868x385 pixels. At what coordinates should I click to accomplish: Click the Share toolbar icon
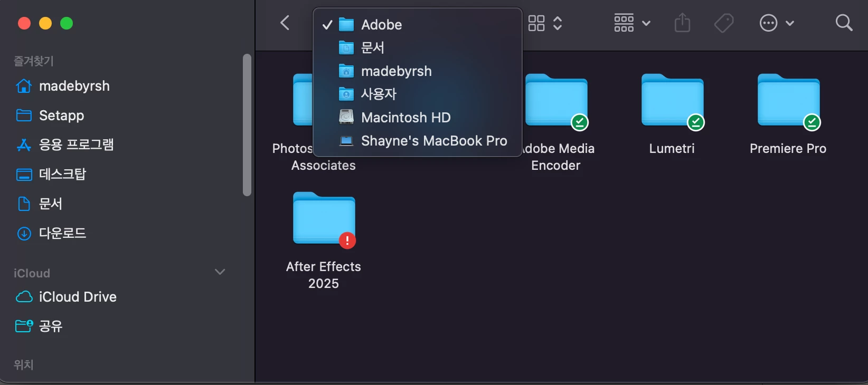point(682,23)
